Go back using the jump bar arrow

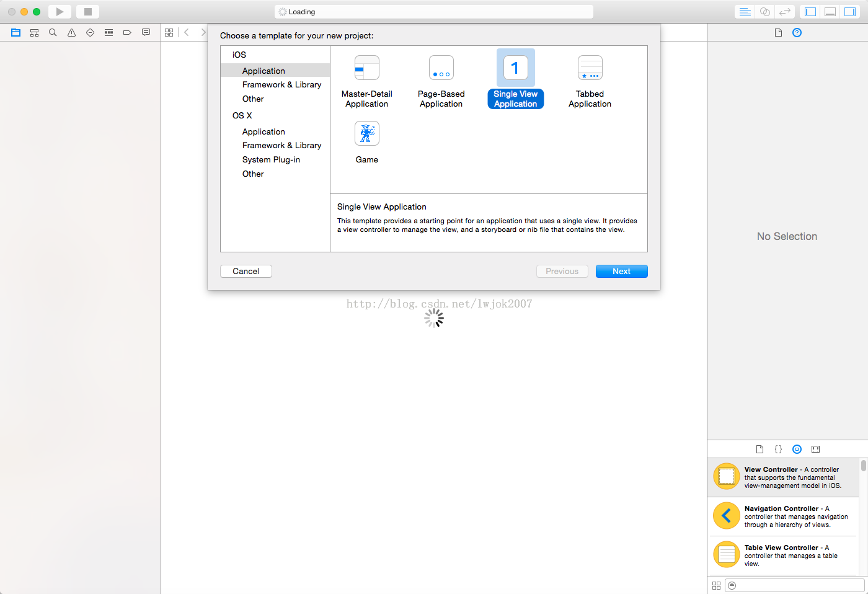[x=187, y=33]
